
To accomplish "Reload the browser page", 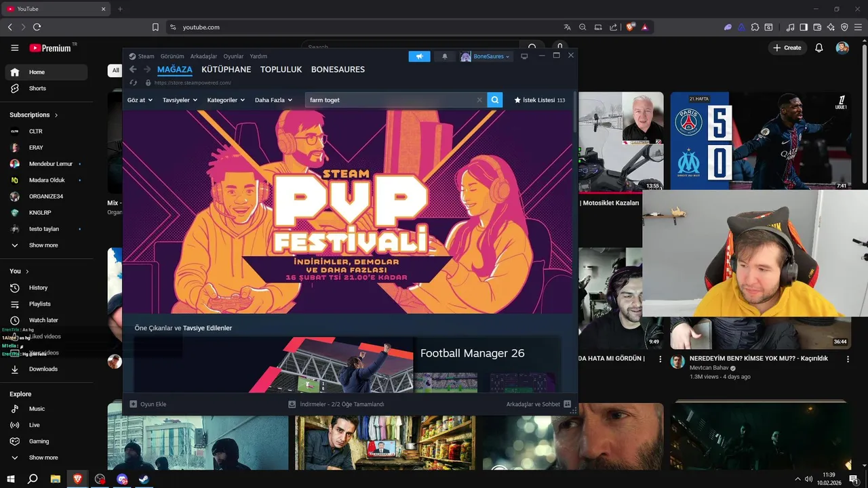I will coord(37,27).
